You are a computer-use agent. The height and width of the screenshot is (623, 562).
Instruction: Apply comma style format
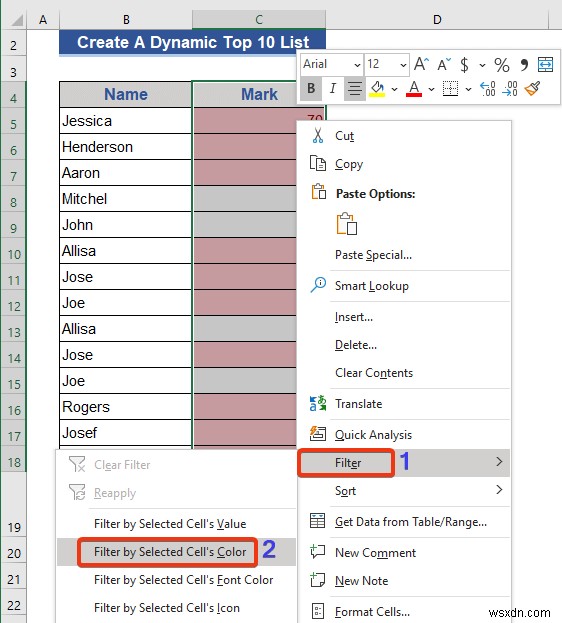(524, 64)
